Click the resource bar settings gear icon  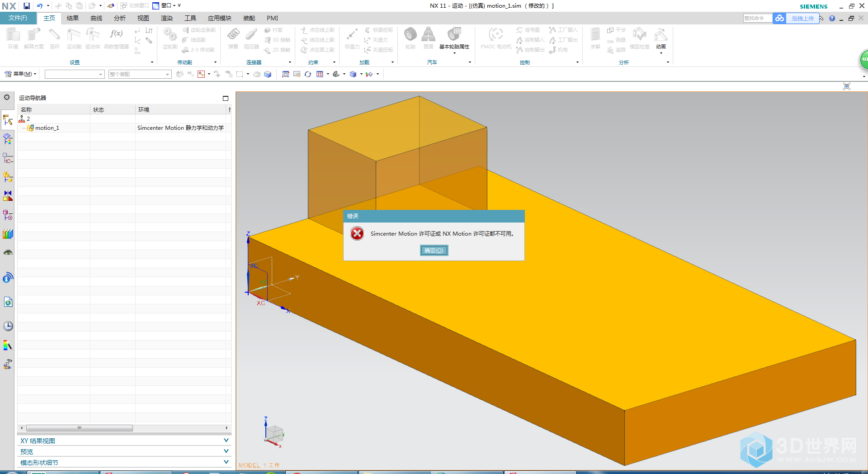click(7, 97)
